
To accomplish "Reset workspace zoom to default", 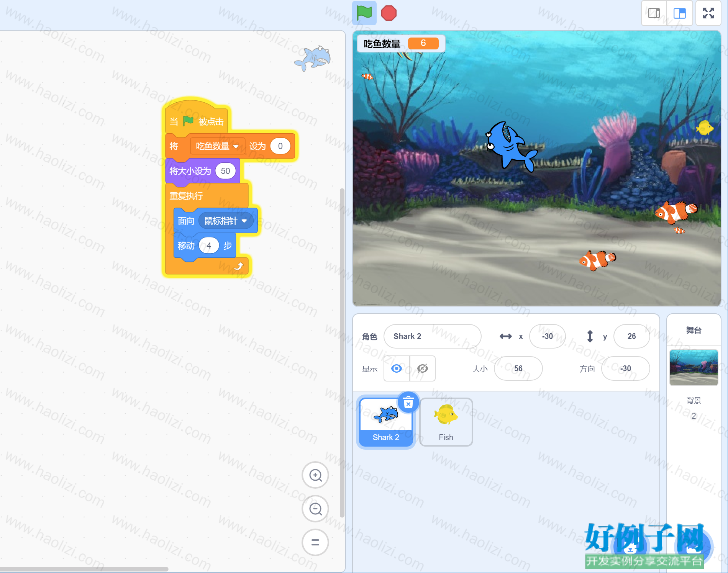I will 315,542.
